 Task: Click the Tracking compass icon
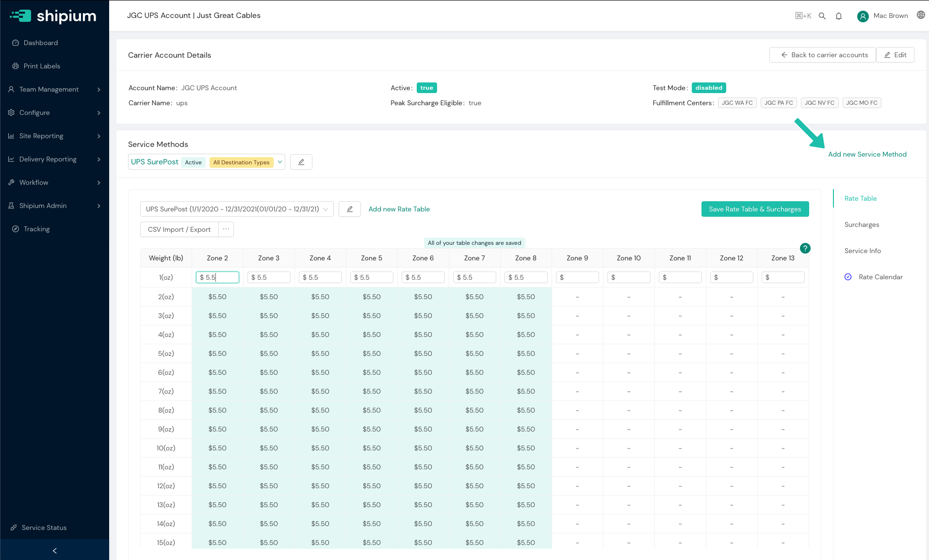coord(16,229)
